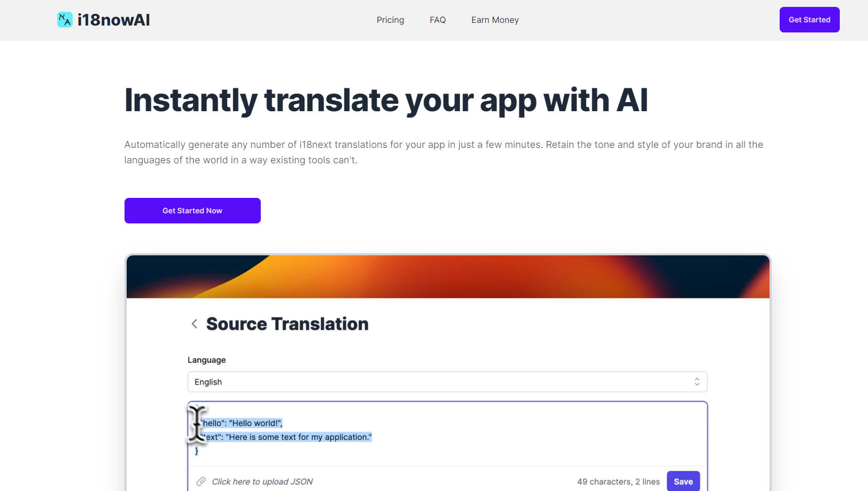Click the line "hello": "Hello world!"

(242, 423)
